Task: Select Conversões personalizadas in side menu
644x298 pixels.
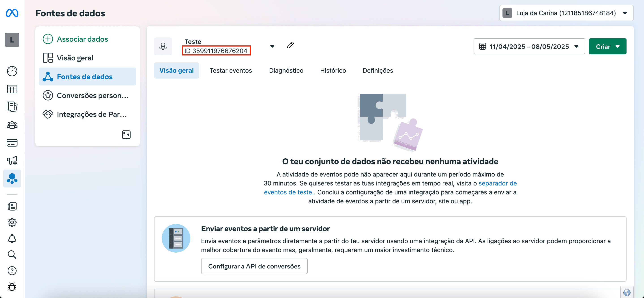Action: point(92,96)
